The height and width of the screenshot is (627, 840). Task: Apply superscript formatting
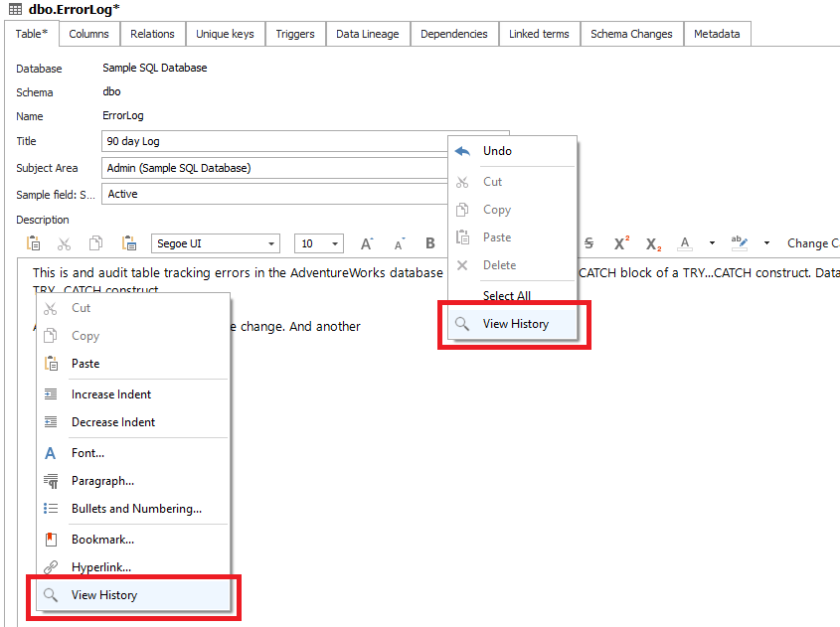(x=621, y=243)
